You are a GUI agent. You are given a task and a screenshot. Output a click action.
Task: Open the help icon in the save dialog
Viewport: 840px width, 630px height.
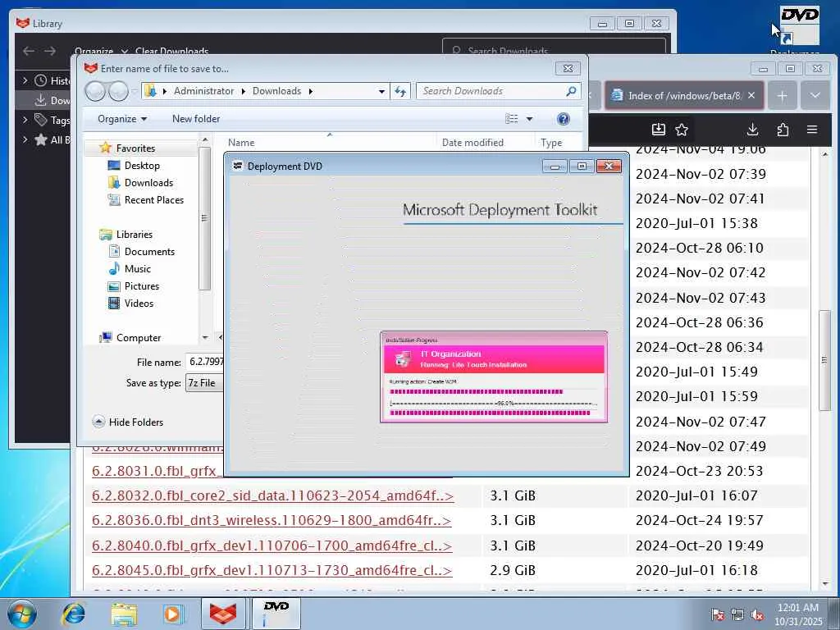point(563,119)
